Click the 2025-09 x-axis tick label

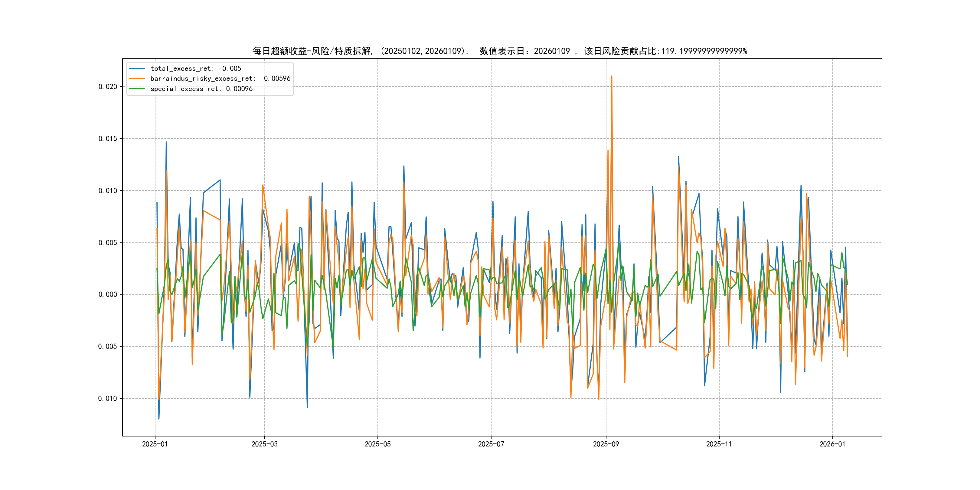[606, 444]
